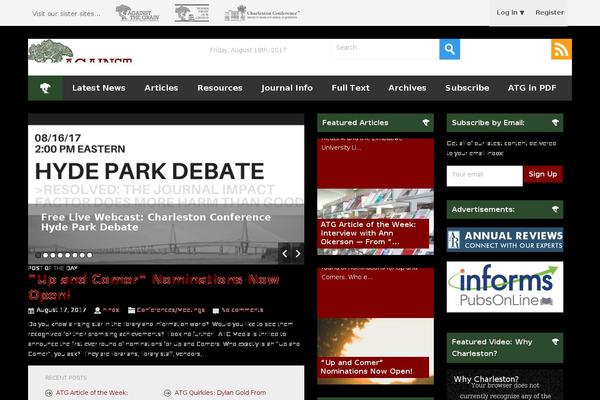Open "Up and Comer" Nominations post title

(154, 287)
